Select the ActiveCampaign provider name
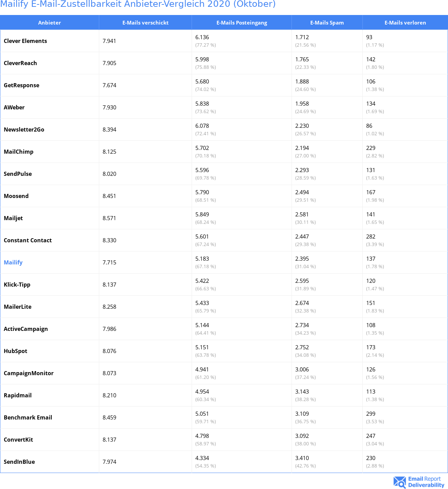 coord(26,329)
